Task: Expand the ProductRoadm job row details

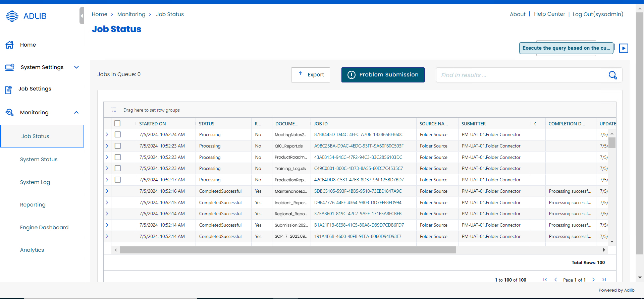Action: pos(107,157)
